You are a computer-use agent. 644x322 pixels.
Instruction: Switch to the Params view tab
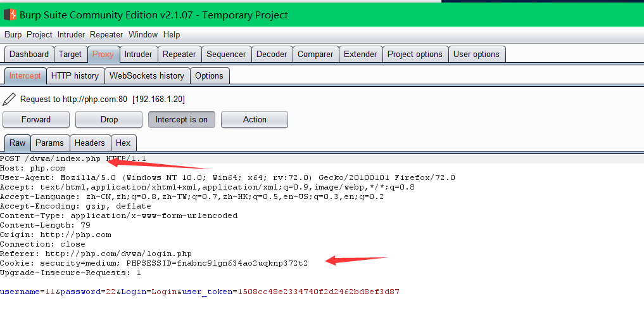(49, 143)
